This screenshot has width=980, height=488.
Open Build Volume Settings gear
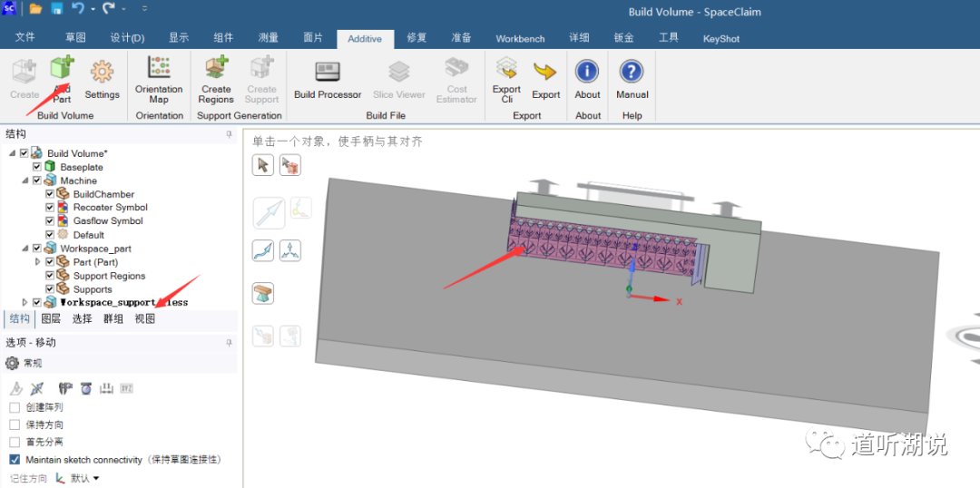(x=102, y=72)
